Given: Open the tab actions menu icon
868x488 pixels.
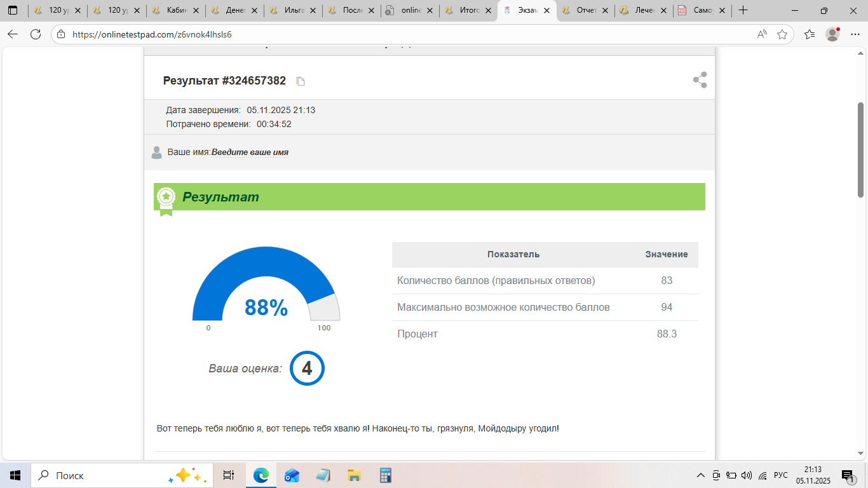Looking at the screenshot, I should (13, 10).
